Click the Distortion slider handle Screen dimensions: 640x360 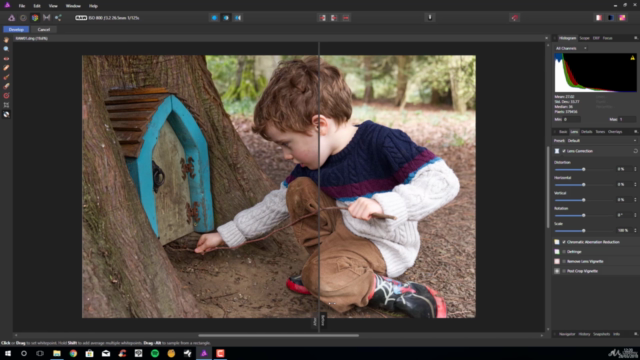tap(584, 169)
